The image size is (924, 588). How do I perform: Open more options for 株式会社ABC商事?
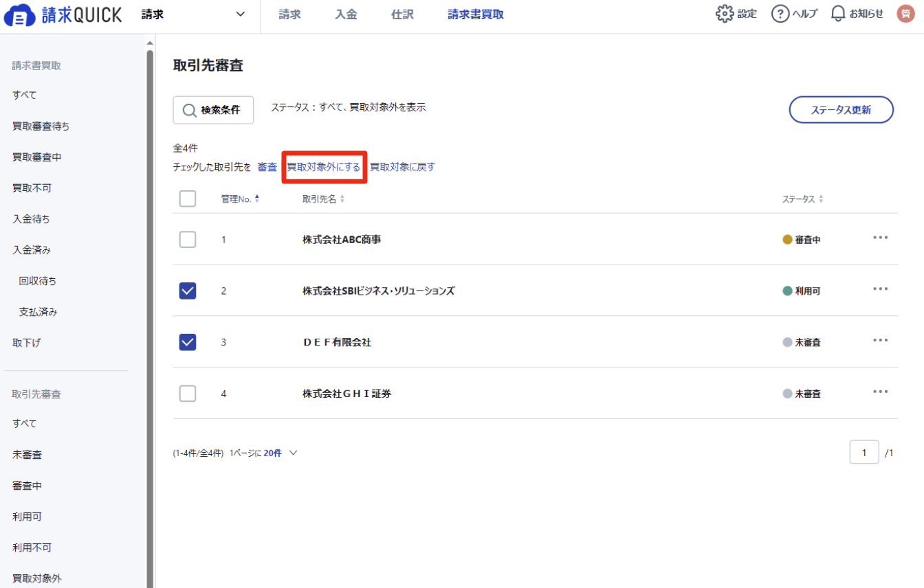881,238
